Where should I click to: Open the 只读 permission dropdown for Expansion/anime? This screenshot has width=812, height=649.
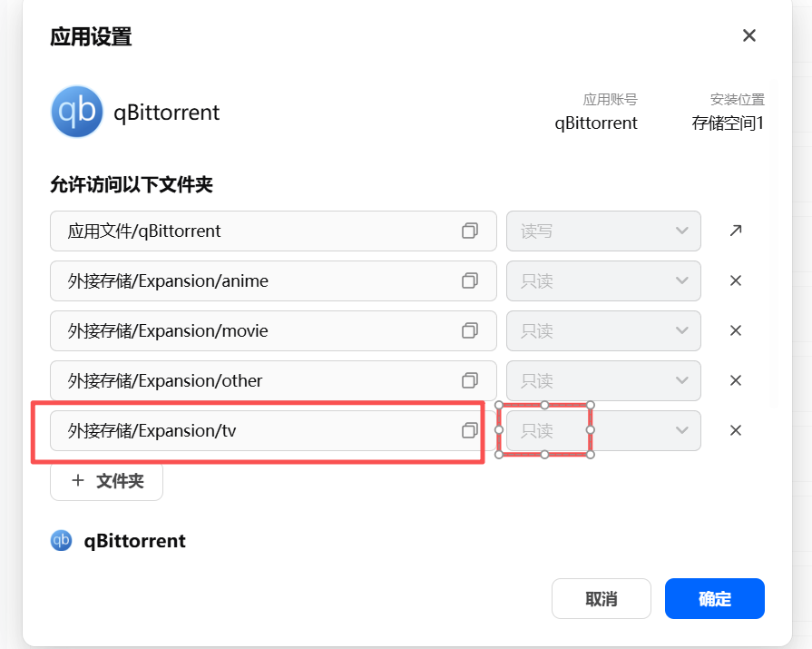tap(603, 281)
